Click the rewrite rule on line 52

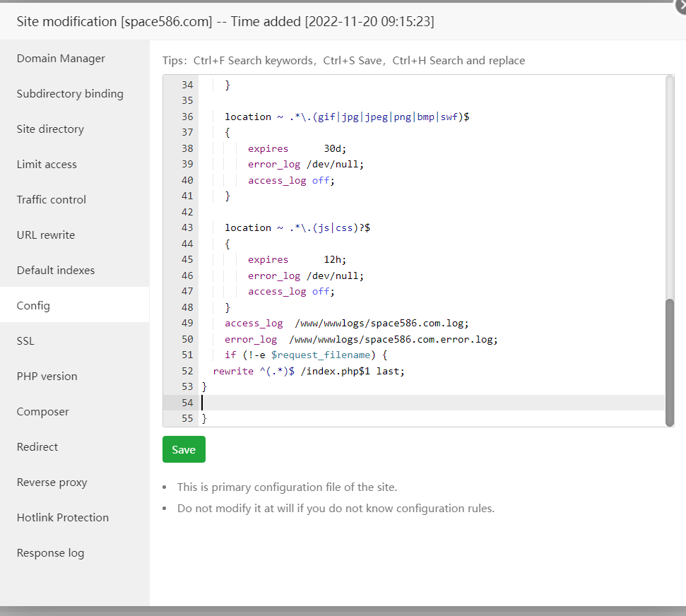click(x=309, y=371)
